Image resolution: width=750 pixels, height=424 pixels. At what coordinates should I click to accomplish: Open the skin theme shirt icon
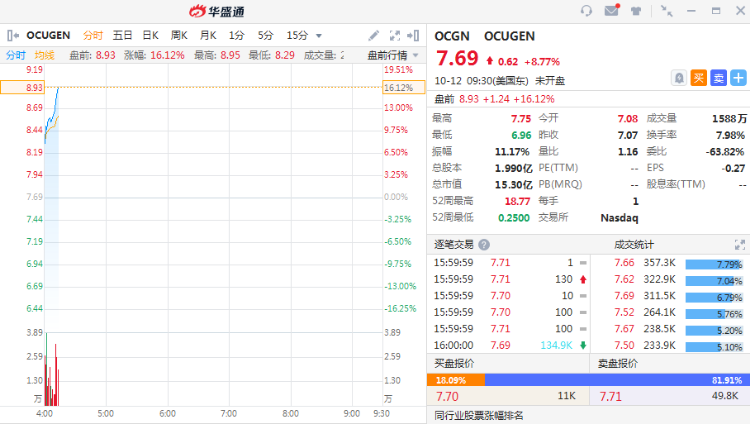point(636,11)
